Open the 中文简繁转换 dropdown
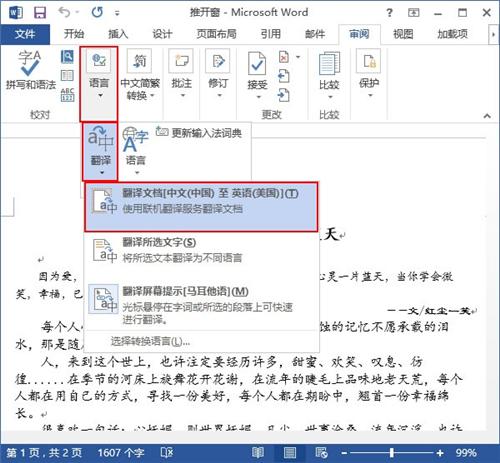The width and height of the screenshot is (500, 463). (140, 75)
